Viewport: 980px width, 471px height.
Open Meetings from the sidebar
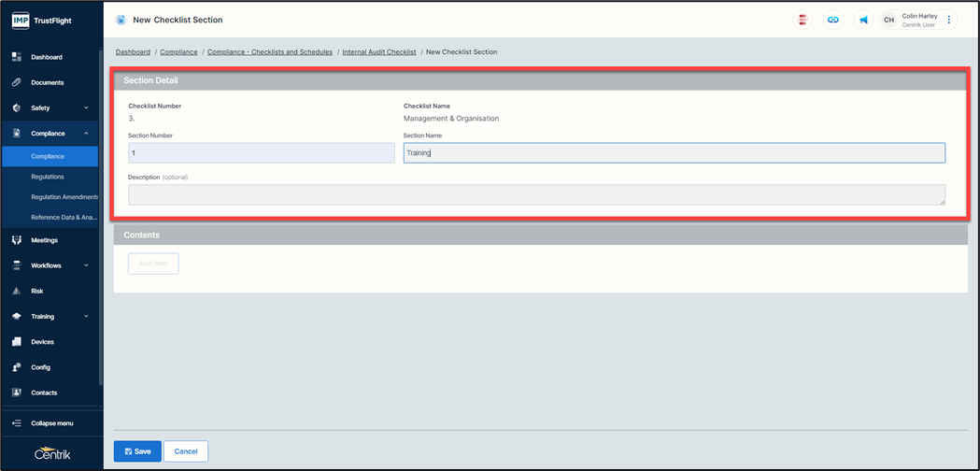44,240
